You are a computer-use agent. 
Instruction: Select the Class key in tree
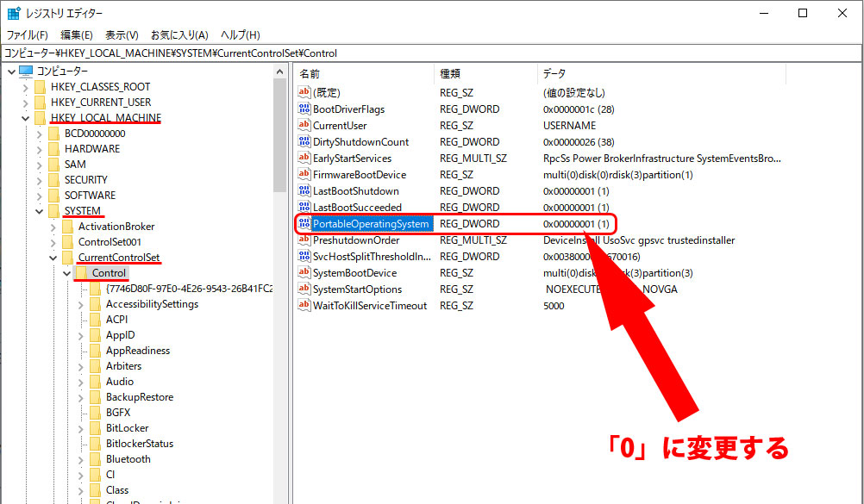(116, 489)
